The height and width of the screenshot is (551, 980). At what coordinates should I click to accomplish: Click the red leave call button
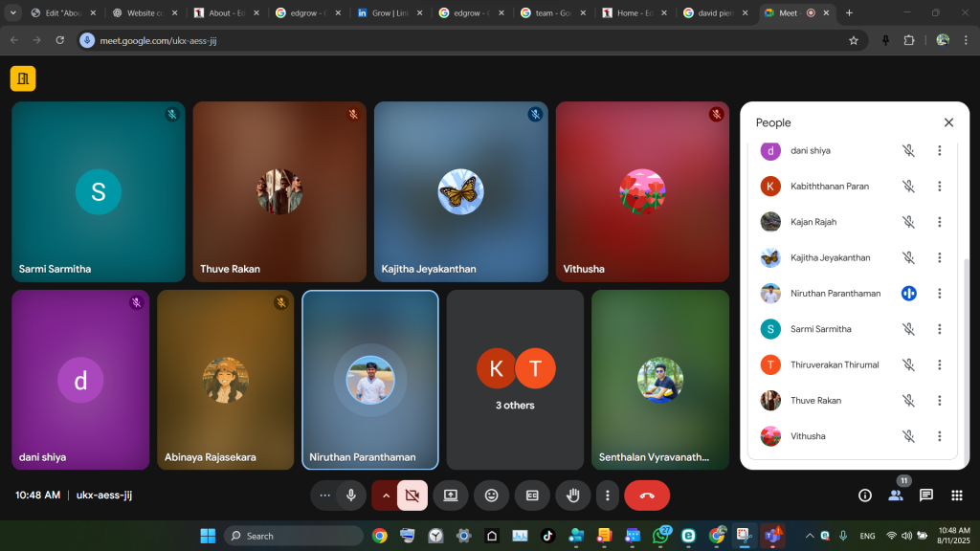[647, 496]
